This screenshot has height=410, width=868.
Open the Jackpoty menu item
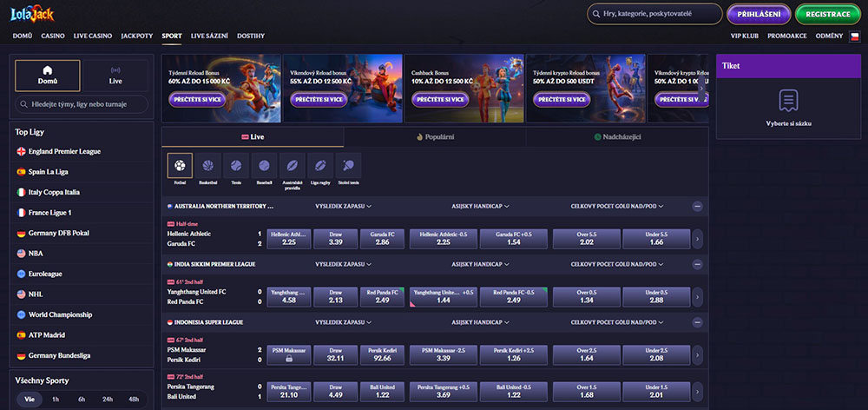pos(137,36)
